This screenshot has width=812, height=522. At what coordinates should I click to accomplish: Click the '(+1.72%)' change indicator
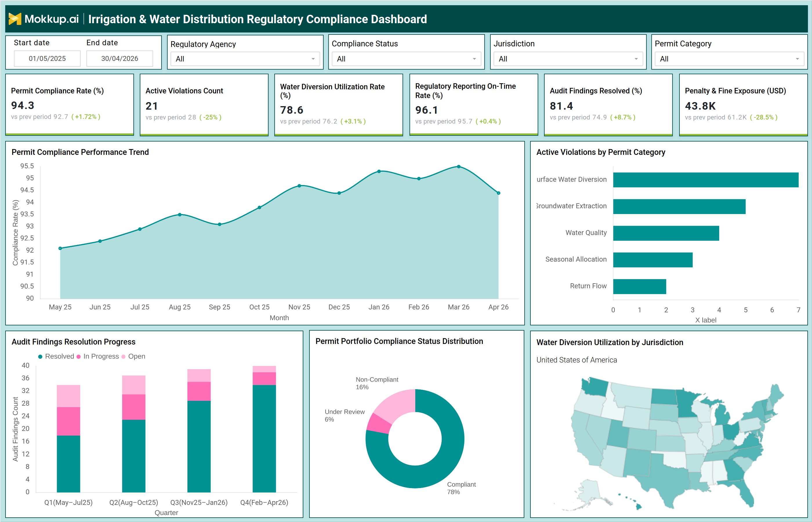tap(86, 117)
